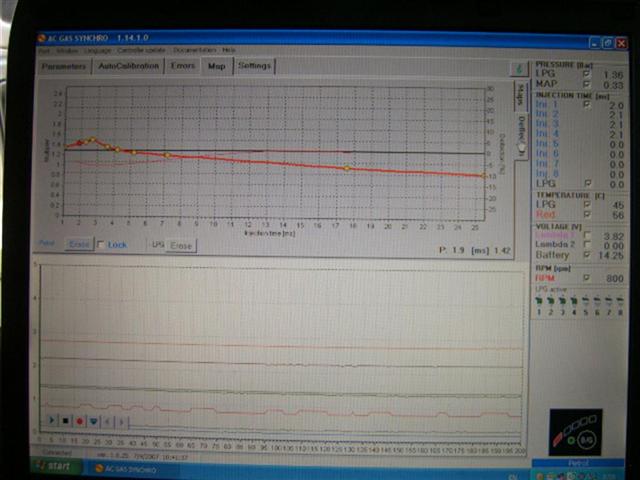640x480 pixels.
Task: Toggle LPG active injector 1 indicator
Action: point(539,302)
